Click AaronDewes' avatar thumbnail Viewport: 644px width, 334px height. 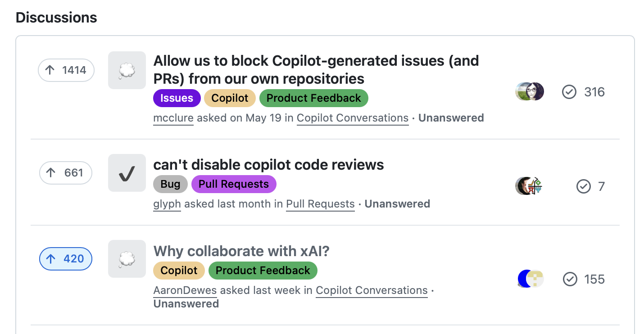tap(530, 279)
